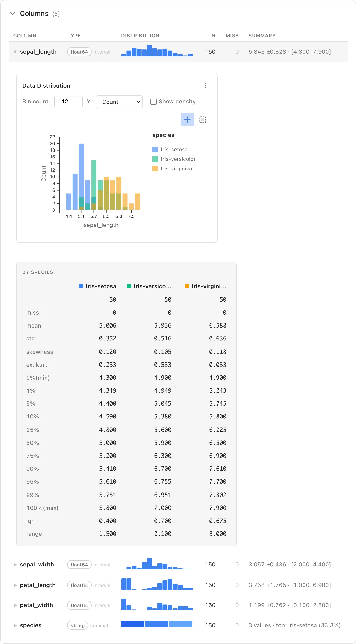Select the pan/move chart tool
Image resolution: width=356 pixels, height=644 pixels.
point(187,120)
